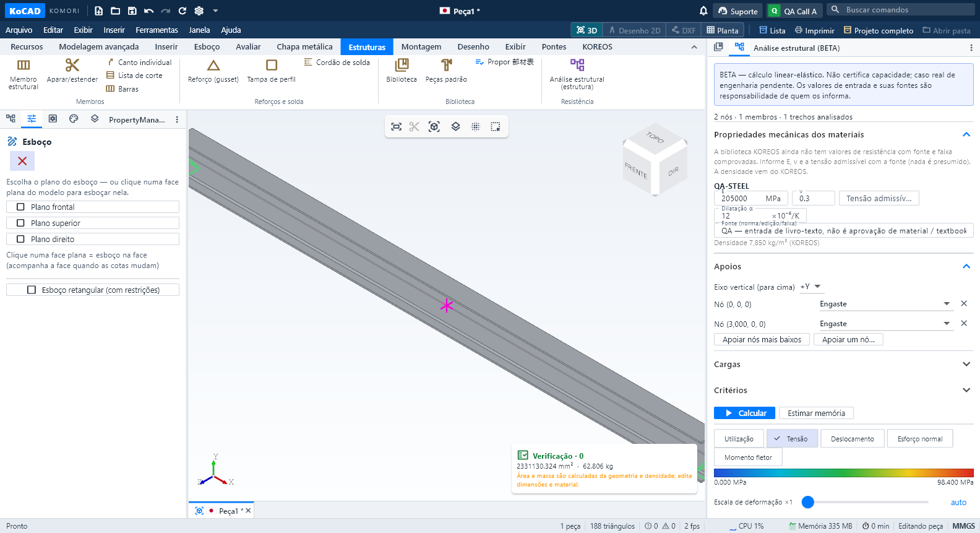
Task: Check the Plano frontal option
Action: pyautogui.click(x=93, y=207)
